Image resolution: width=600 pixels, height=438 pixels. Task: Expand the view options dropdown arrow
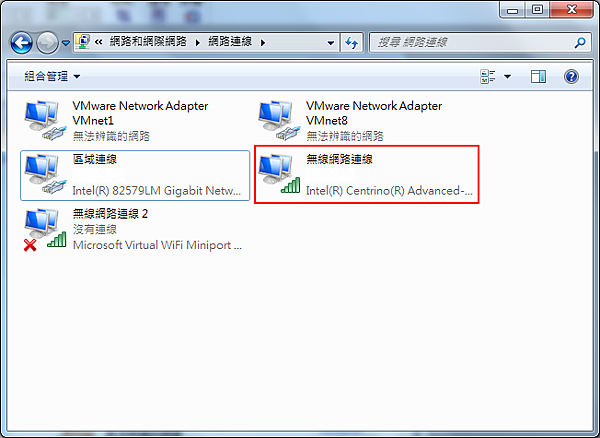507,77
